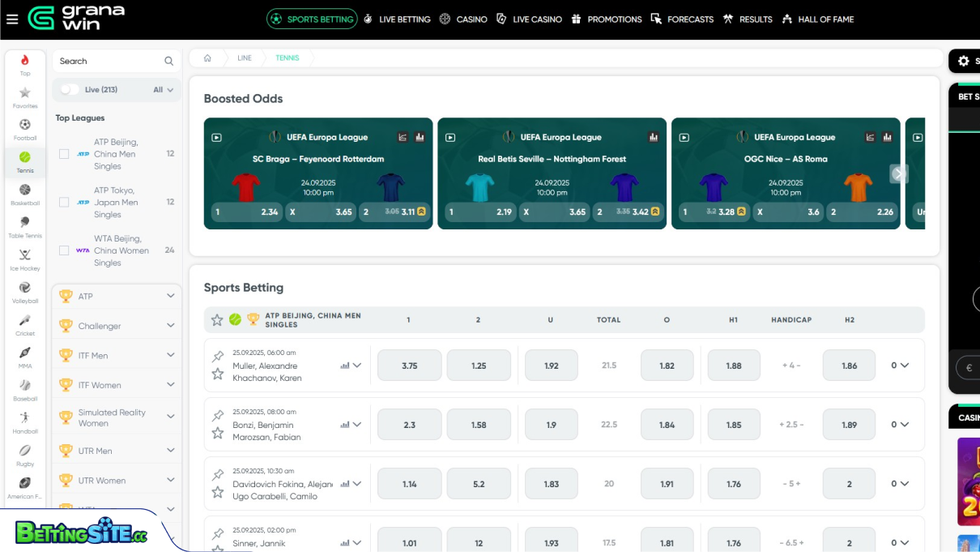Select the Basketball sport icon in sidebar
This screenshot has width=980, height=552.
click(25, 191)
